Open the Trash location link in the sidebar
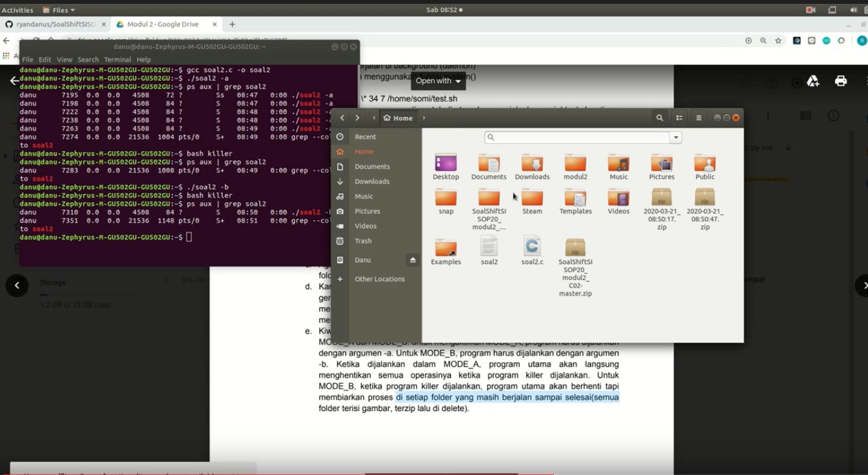 point(363,241)
